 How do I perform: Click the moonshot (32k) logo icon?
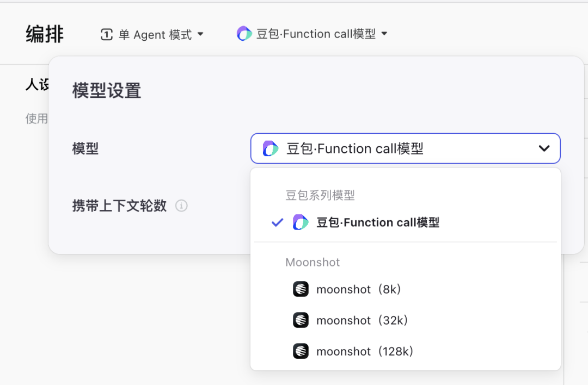pyautogui.click(x=301, y=320)
